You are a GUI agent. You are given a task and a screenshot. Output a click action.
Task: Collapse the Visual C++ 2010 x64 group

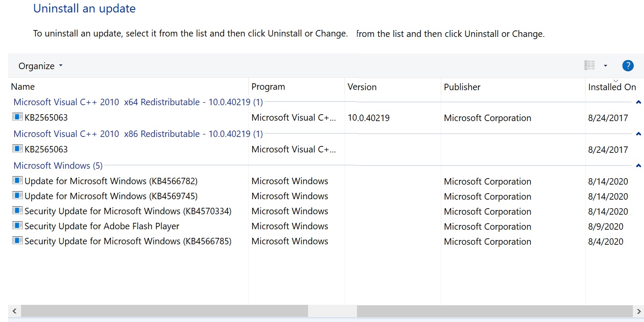point(638,102)
